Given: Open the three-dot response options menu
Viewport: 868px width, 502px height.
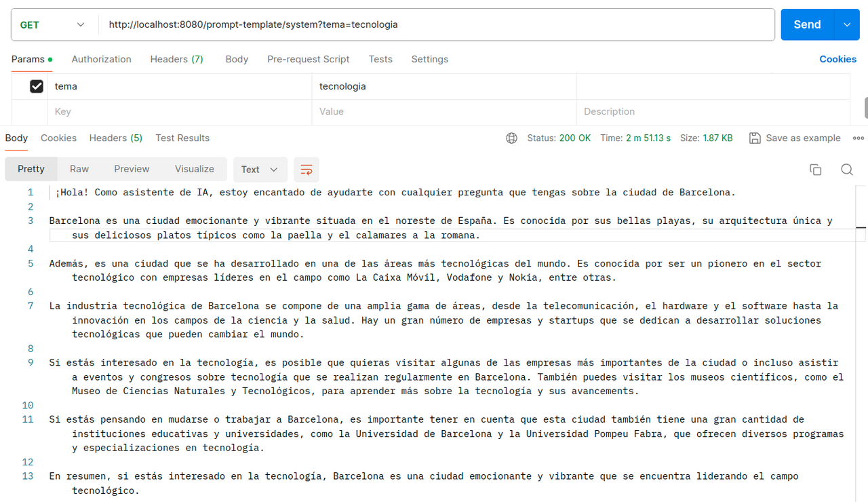Looking at the screenshot, I should [x=859, y=138].
